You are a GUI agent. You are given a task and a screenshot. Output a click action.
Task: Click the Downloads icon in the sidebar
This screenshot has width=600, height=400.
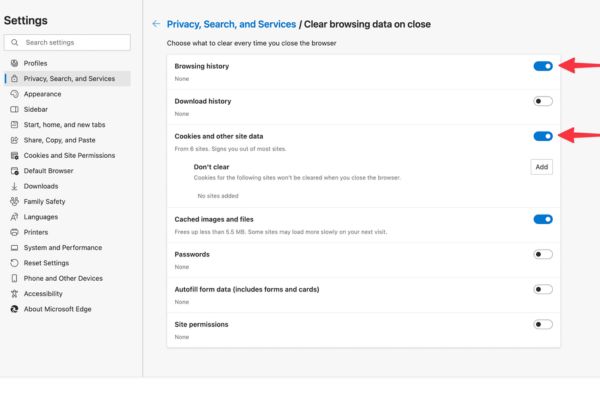tap(14, 186)
